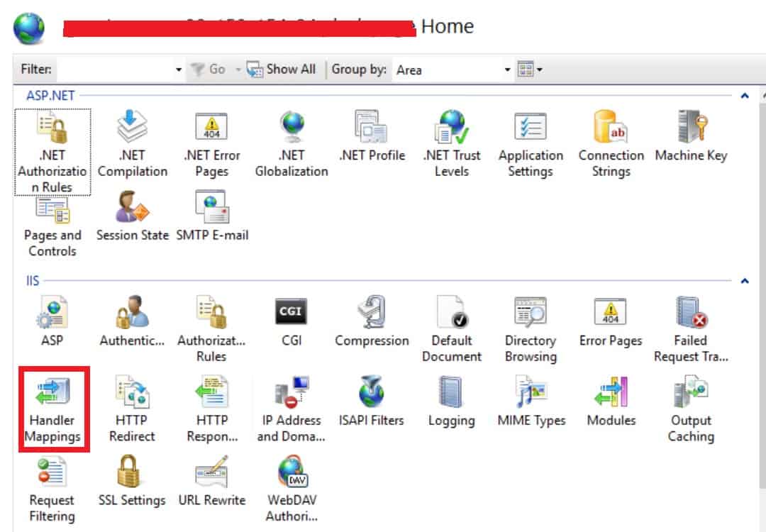Open Application Settings feature

coord(531,144)
